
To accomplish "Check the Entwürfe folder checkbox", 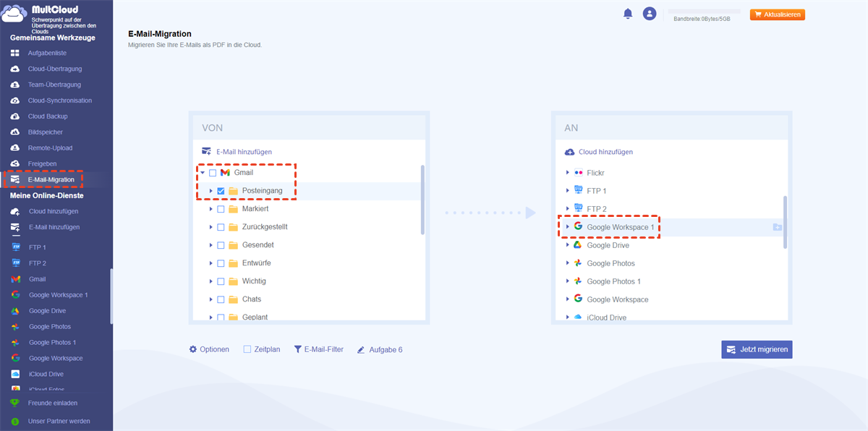I will pos(221,263).
